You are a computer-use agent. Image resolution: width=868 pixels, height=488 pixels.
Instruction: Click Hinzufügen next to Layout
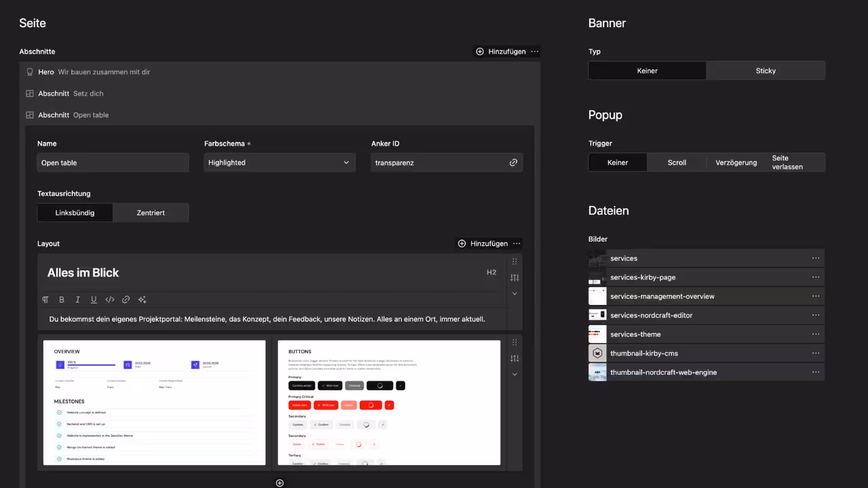[x=482, y=243]
